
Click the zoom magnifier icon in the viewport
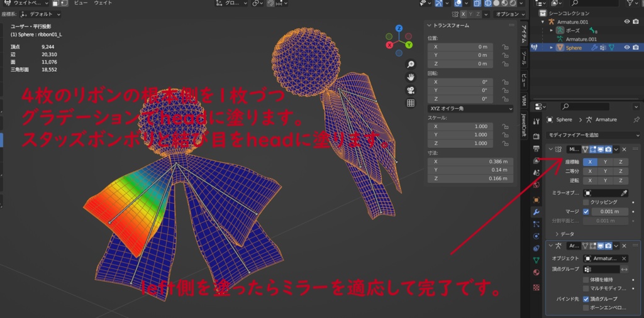[410, 65]
